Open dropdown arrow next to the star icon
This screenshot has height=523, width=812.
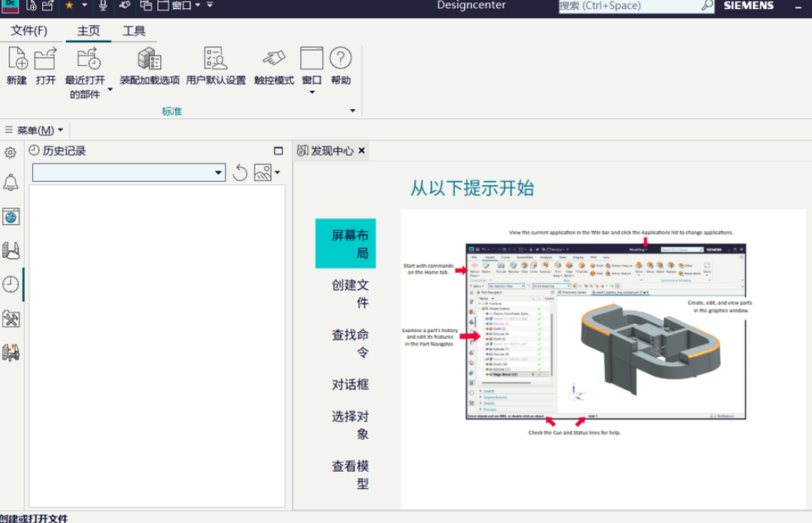tap(84, 5)
